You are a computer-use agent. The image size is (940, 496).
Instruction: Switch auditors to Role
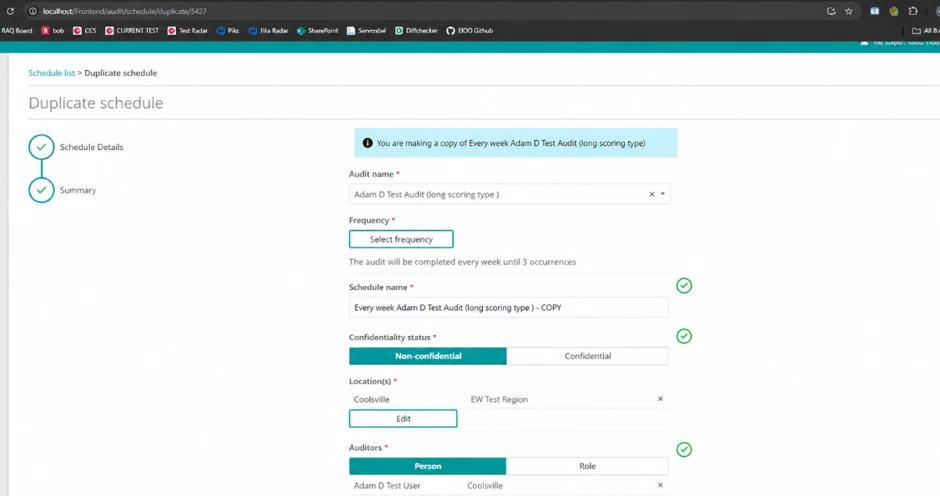pyautogui.click(x=588, y=466)
